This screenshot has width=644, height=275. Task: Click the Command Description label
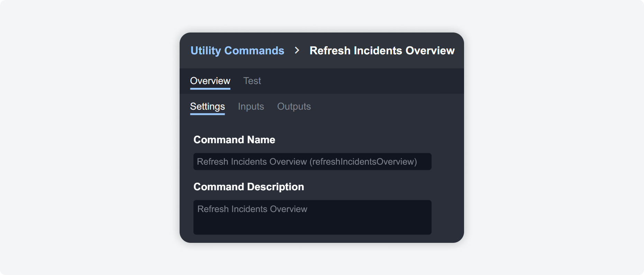[248, 187]
